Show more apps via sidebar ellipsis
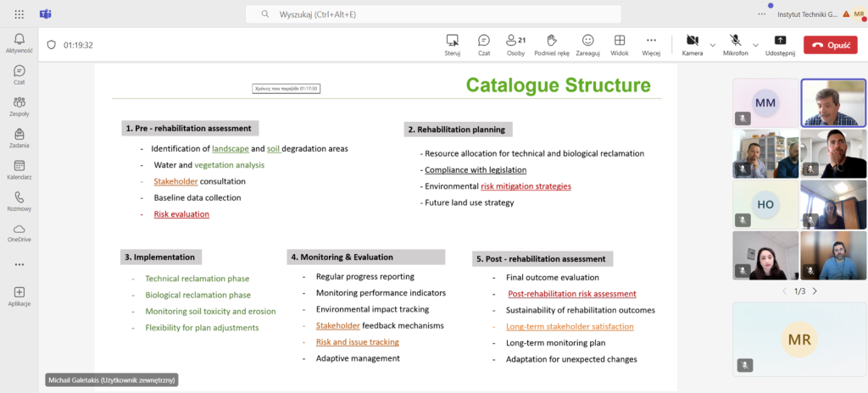Screen dimensions: 868x393 pyautogui.click(x=19, y=264)
